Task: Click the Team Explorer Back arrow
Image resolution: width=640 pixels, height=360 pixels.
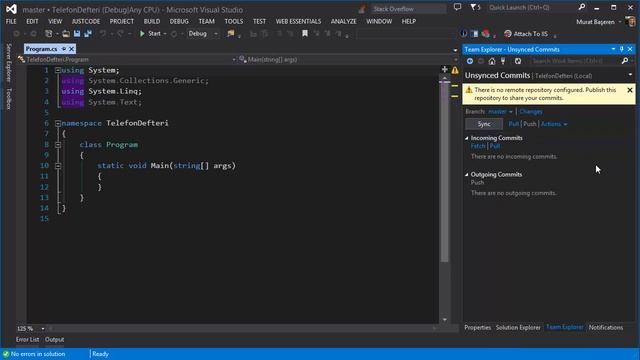Action: click(470, 61)
